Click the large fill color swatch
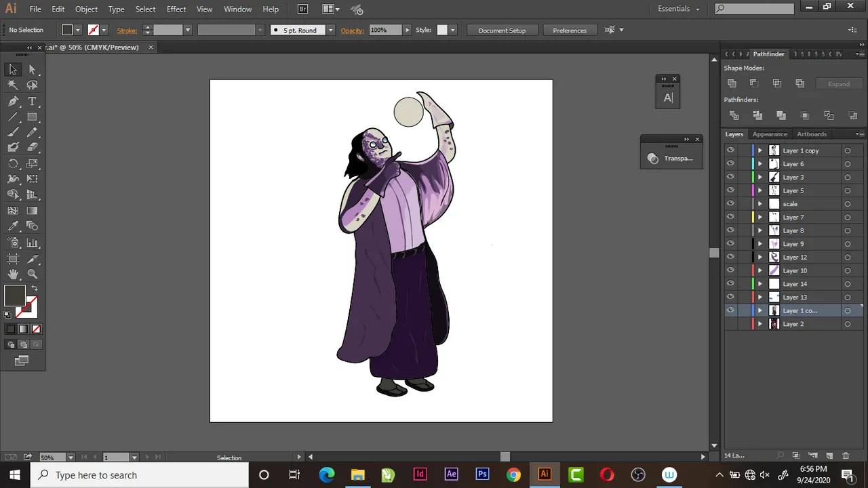This screenshot has width=868, height=488. click(x=15, y=296)
